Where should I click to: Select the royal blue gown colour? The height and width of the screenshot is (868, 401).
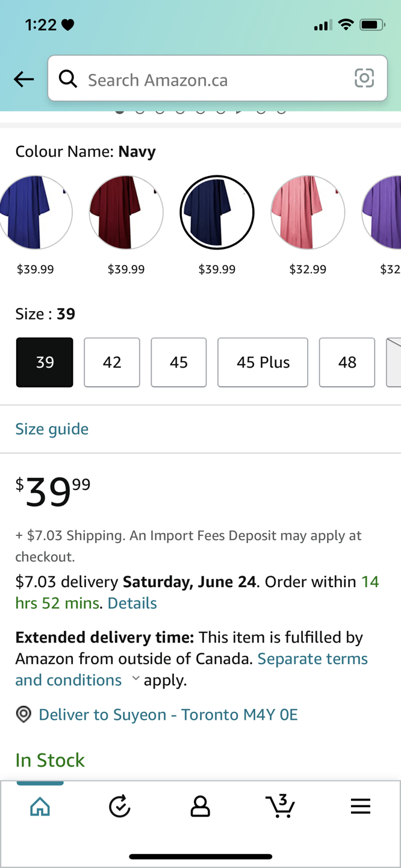(36, 213)
